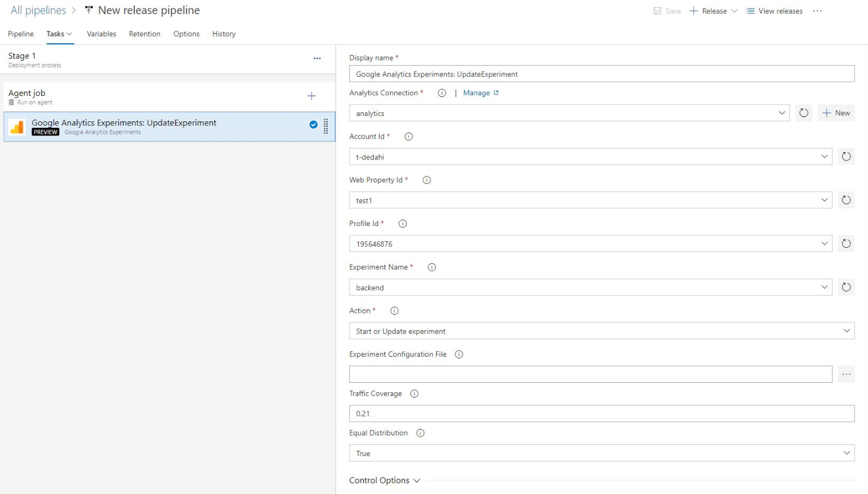The image size is (868, 494).
Task: Open the History tab
Action: click(x=224, y=34)
